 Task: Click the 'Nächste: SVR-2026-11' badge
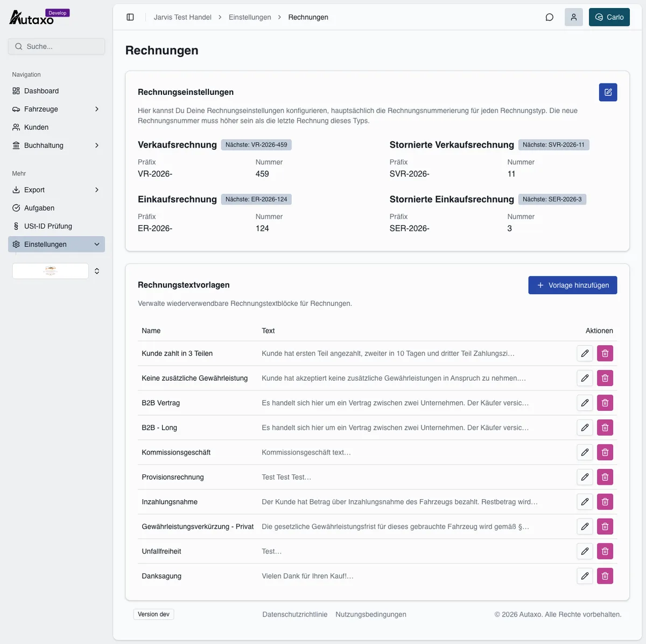[554, 145]
